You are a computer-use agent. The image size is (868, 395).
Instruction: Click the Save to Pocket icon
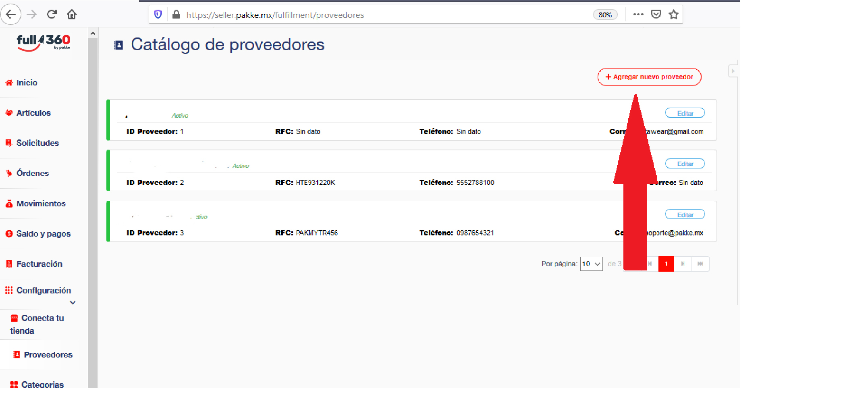click(x=656, y=15)
